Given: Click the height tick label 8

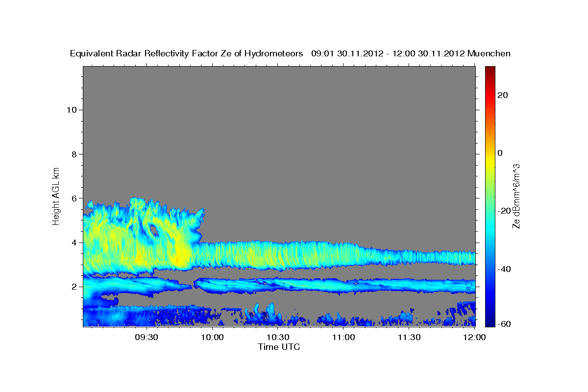Looking at the screenshot, I should (x=74, y=154).
